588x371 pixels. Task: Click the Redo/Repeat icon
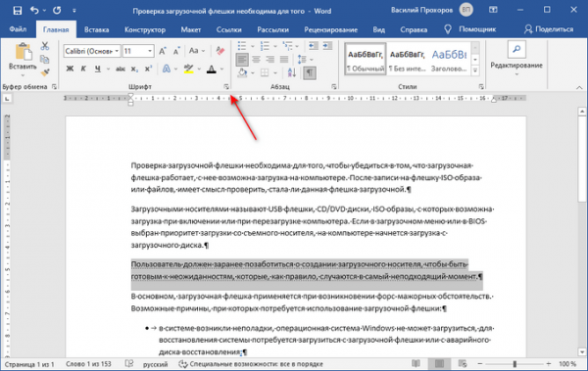(57, 11)
